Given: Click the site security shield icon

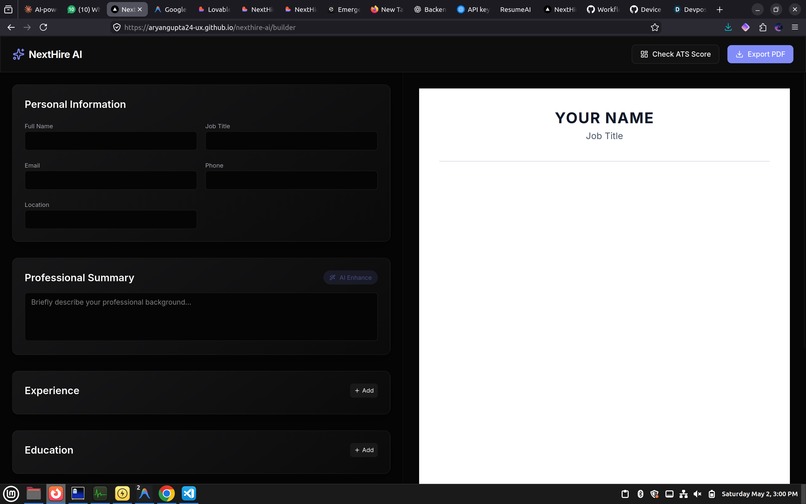Looking at the screenshot, I should pos(117,27).
